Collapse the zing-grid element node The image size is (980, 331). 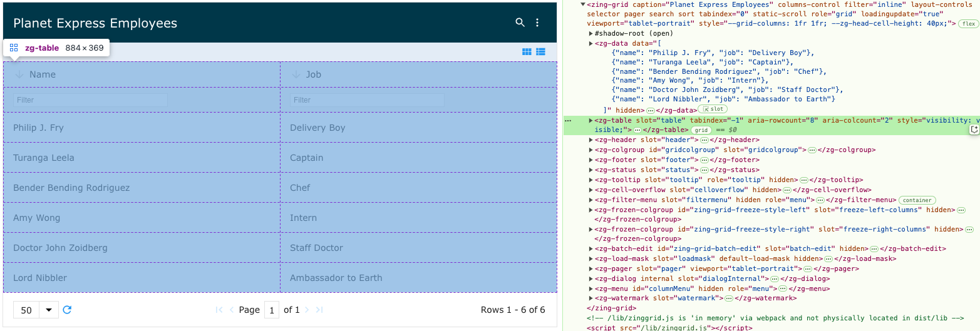tap(583, 4)
